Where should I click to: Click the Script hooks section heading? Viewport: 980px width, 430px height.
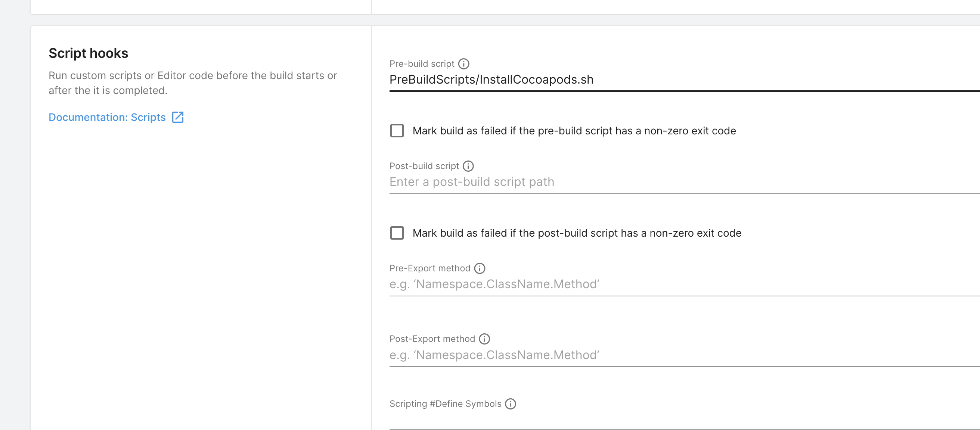click(x=88, y=53)
